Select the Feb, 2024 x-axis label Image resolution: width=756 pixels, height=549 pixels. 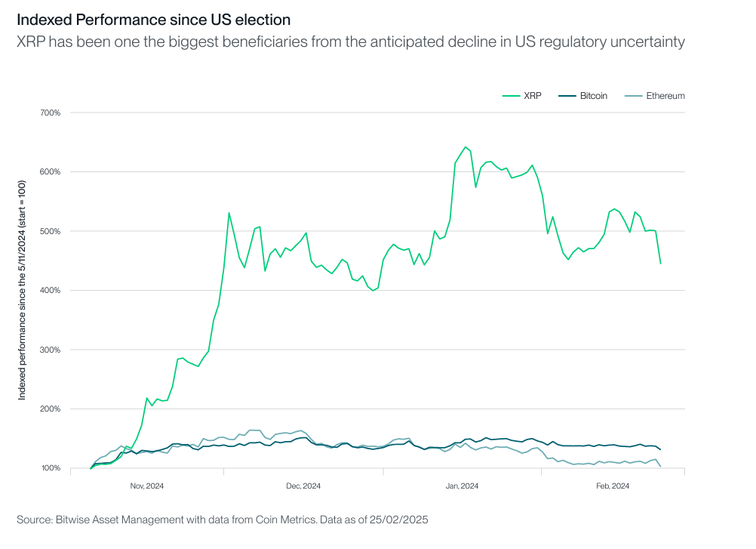click(613, 486)
